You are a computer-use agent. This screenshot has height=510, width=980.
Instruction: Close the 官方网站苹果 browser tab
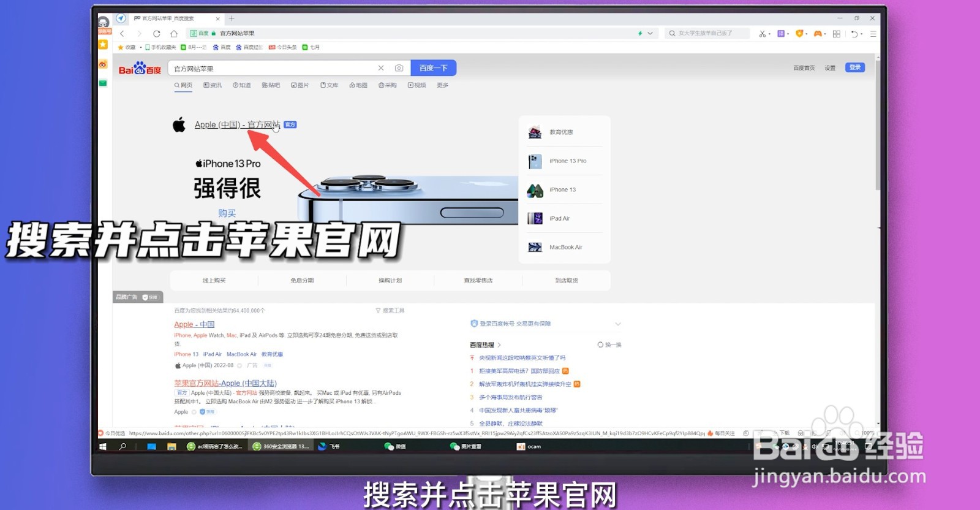tap(217, 18)
